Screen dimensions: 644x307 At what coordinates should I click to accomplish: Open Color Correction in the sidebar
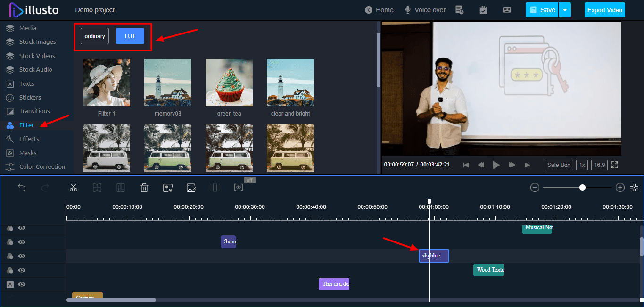pos(42,167)
